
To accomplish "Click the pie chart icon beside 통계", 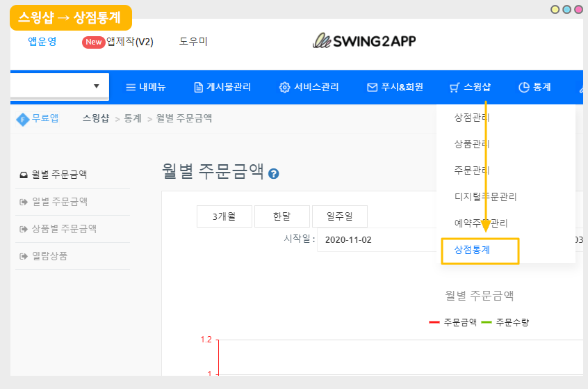I will pos(524,88).
